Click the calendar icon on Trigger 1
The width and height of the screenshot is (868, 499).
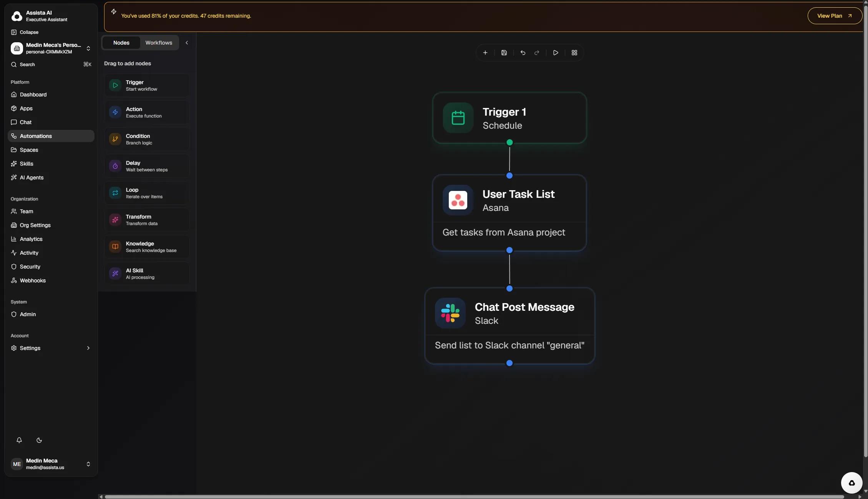[x=458, y=118]
